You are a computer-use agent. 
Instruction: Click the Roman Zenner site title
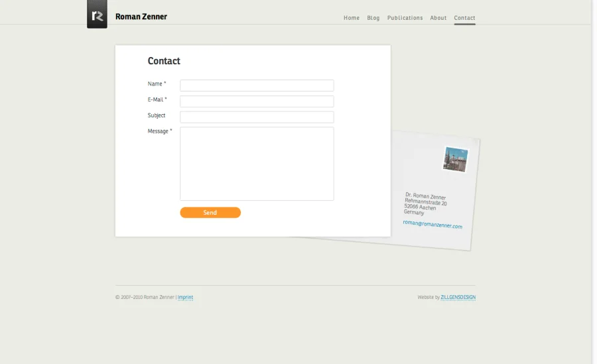tap(141, 17)
